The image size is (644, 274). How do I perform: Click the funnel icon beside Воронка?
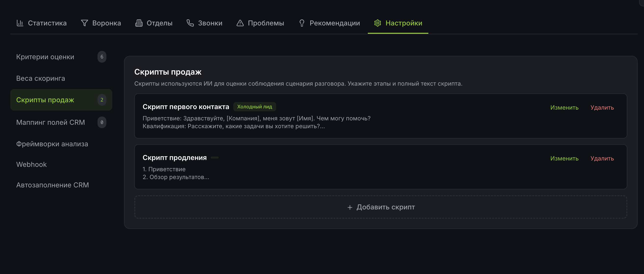85,23
